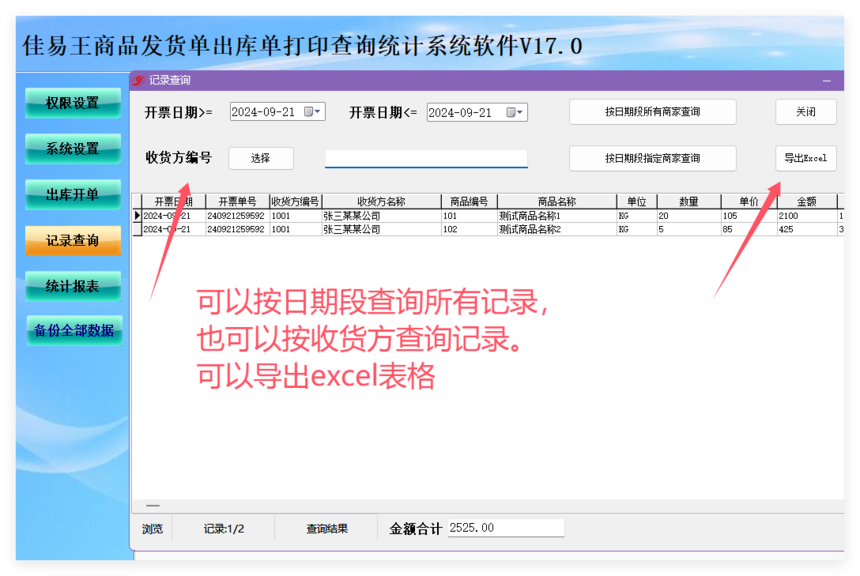Screen dimensions: 860x576
Task: Open the 系统设置 sidebar menu
Action: 73,149
